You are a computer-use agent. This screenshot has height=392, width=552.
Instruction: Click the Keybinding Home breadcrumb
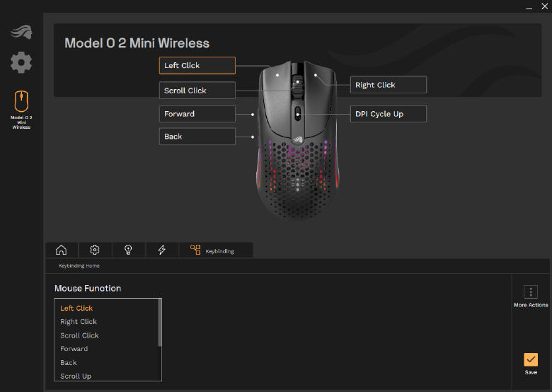point(79,265)
